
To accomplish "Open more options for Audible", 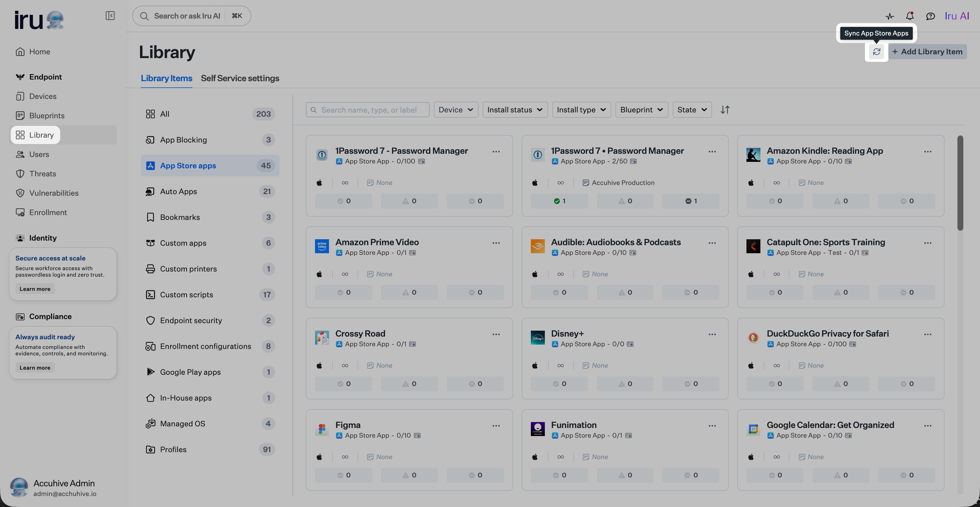I will point(712,243).
